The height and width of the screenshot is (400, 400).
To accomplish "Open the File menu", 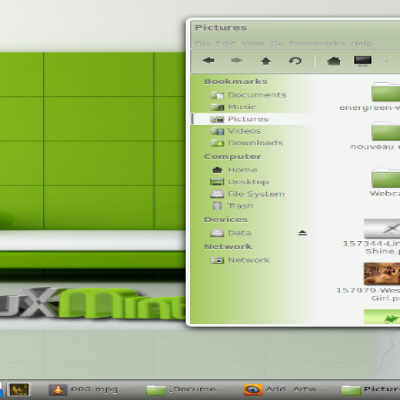I will 202,43.
